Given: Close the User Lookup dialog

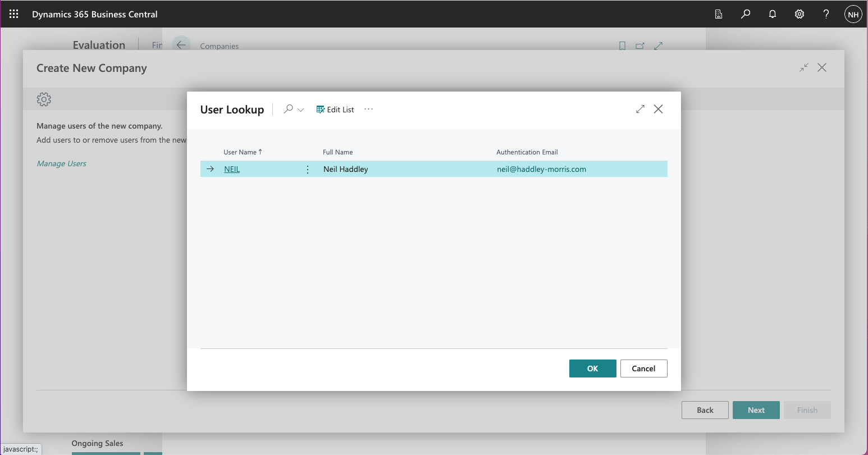Looking at the screenshot, I should coord(659,109).
